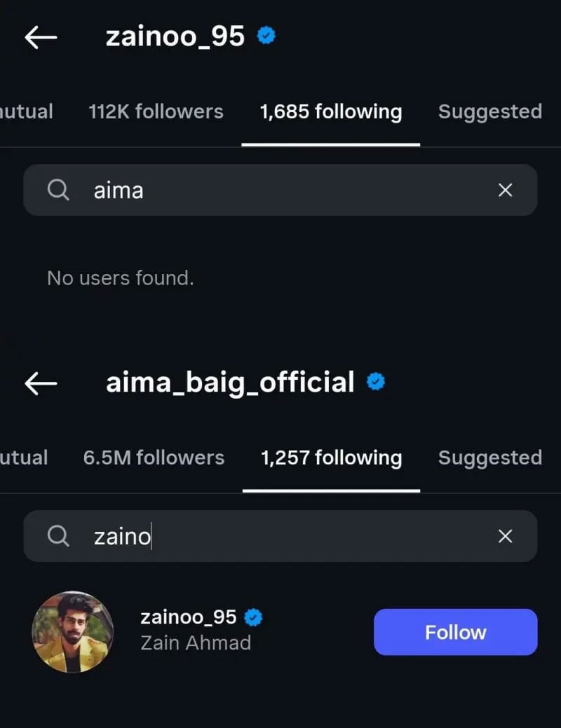Switch to the Suggested tab under zainoo_95
The image size is (561, 728).
pos(489,111)
